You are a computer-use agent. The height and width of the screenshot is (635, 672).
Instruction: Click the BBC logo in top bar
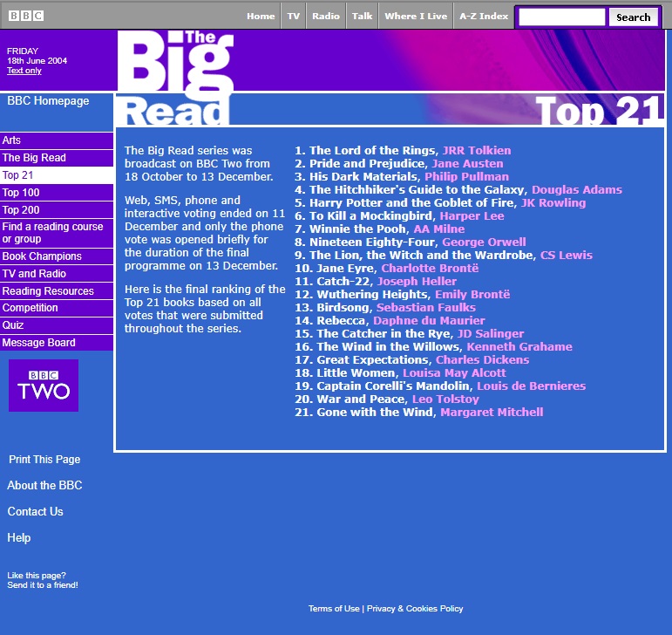pos(26,16)
